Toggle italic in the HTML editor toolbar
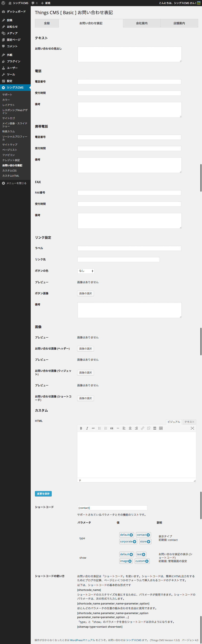The height and width of the screenshot is (644, 202). pyautogui.click(x=87, y=428)
